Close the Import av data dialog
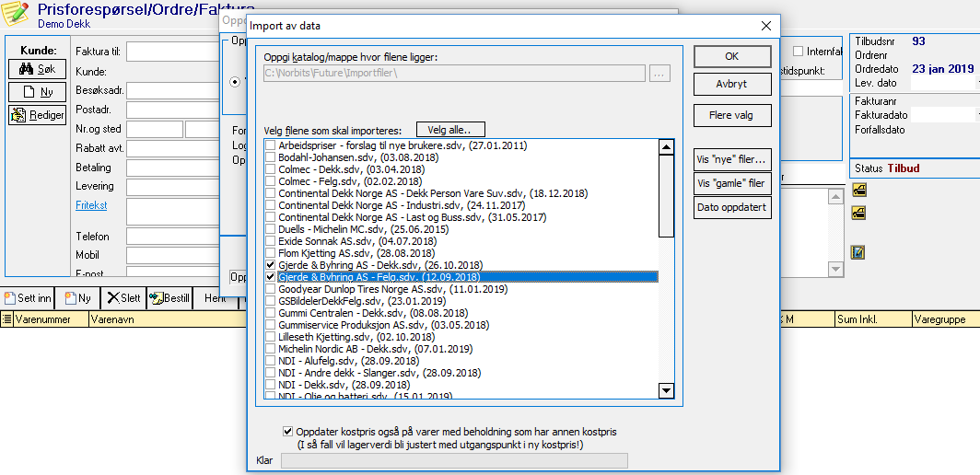This screenshot has width=980, height=475. click(x=765, y=27)
